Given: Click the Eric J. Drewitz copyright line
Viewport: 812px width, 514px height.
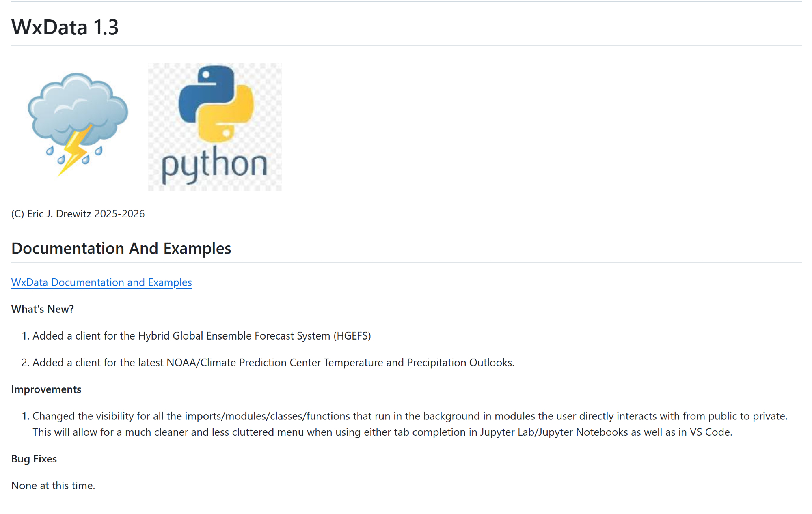Looking at the screenshot, I should (78, 214).
